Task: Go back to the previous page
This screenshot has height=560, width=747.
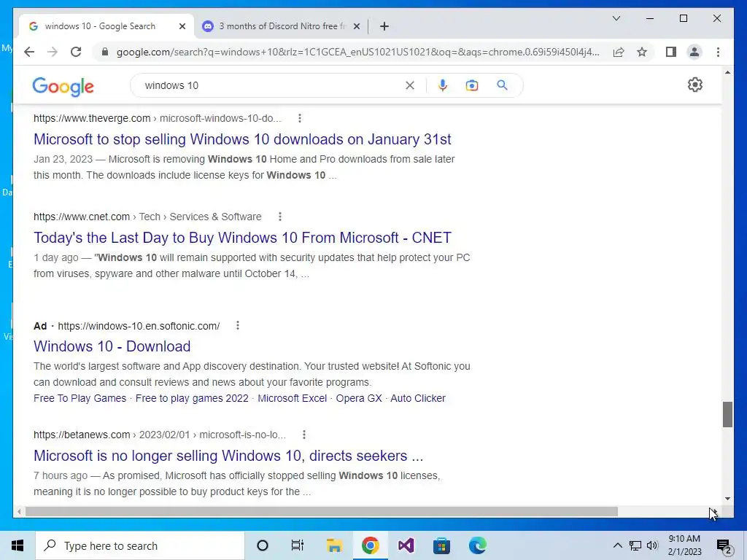Action: [29, 52]
